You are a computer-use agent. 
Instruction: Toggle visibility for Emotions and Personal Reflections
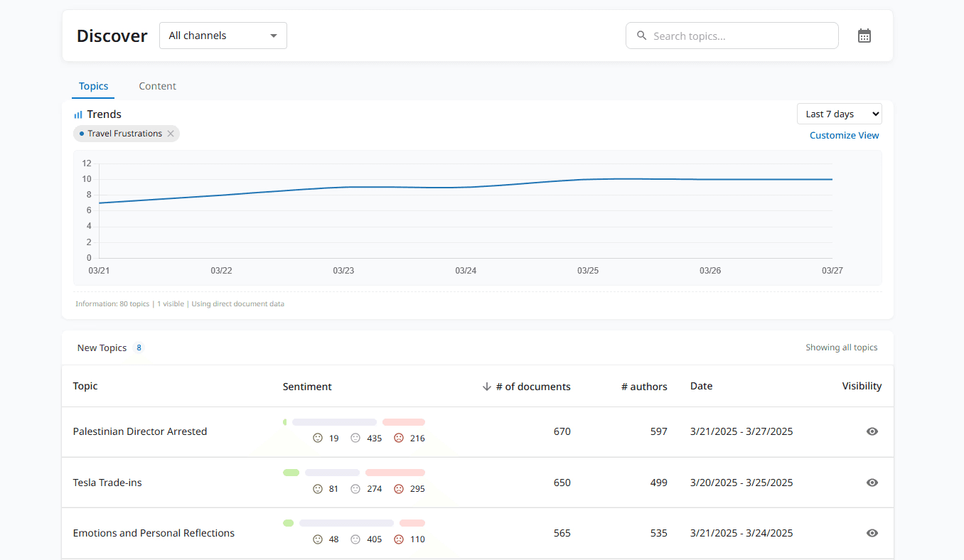pyautogui.click(x=872, y=533)
